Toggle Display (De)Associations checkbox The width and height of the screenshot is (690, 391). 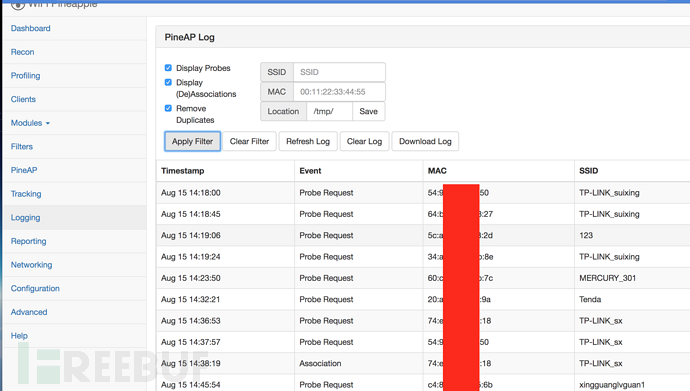(x=168, y=82)
